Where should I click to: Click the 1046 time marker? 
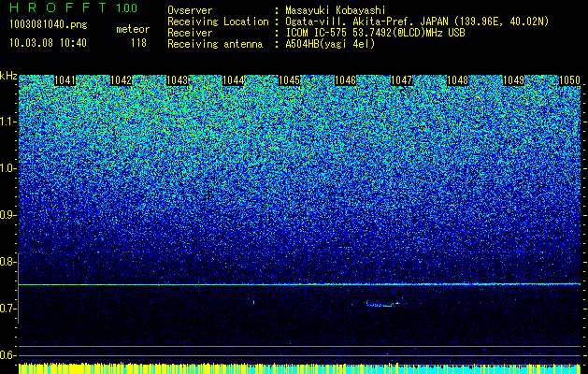point(345,80)
